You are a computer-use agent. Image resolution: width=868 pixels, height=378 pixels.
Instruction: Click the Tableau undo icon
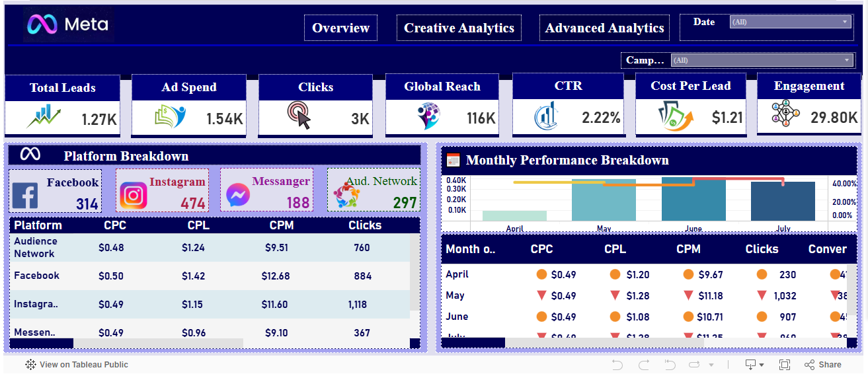click(x=617, y=365)
